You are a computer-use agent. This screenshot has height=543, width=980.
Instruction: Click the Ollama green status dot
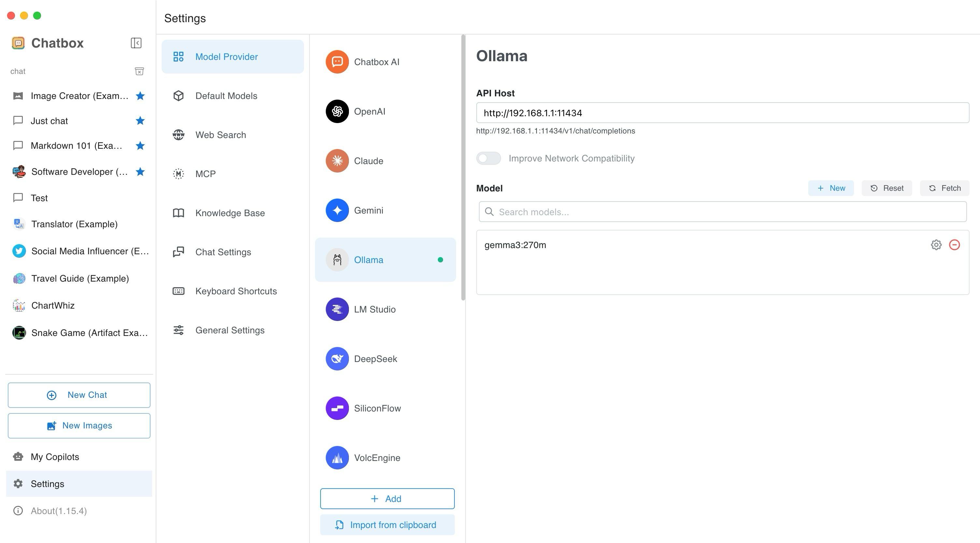coord(440,260)
